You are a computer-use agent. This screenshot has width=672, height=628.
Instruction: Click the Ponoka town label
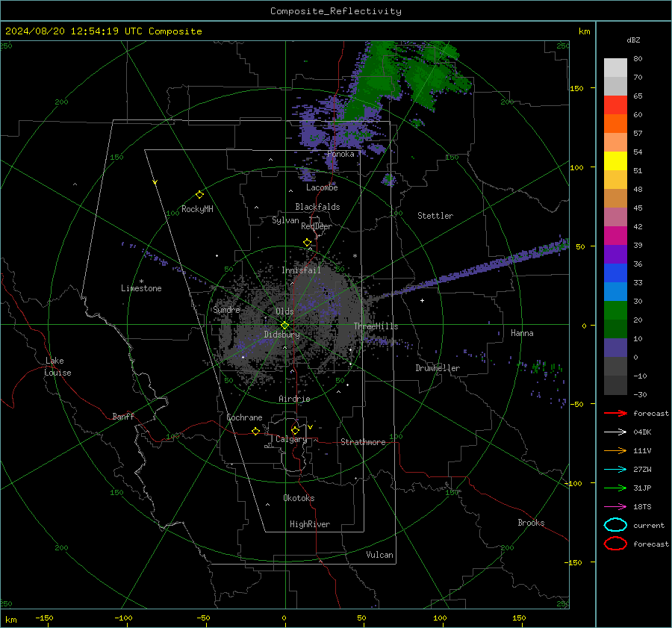pos(340,154)
